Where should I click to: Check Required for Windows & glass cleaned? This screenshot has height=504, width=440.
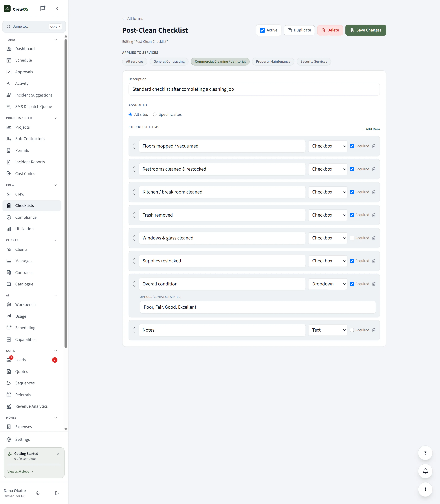coord(352,238)
